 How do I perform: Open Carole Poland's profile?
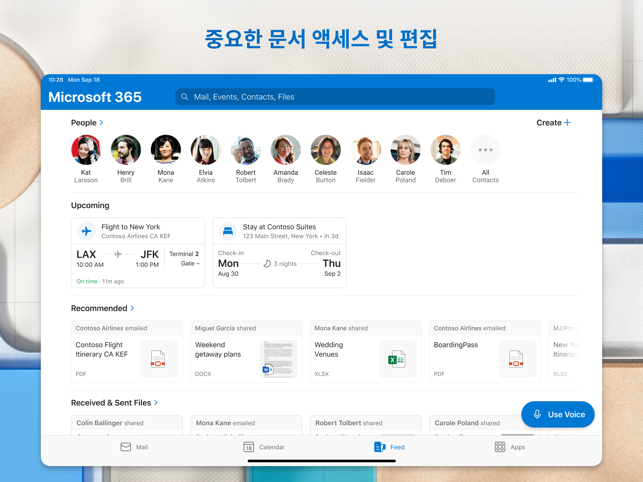coord(406,150)
